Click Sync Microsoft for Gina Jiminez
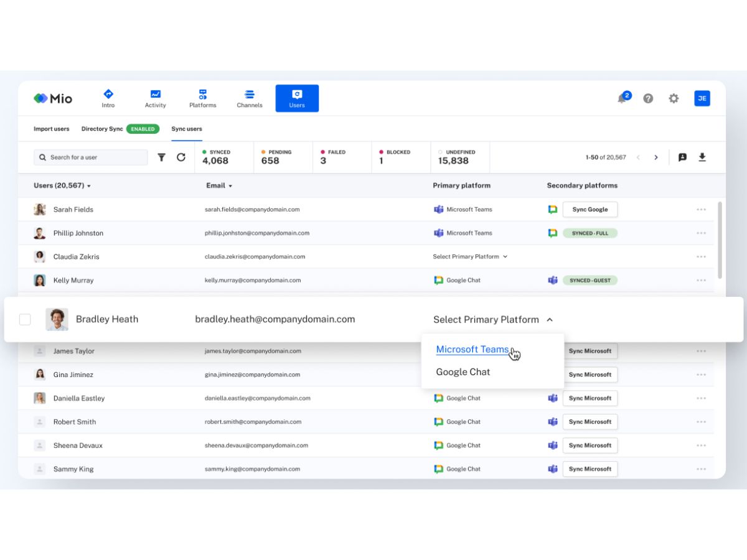Viewport: 747px width, 560px height. [x=590, y=375]
